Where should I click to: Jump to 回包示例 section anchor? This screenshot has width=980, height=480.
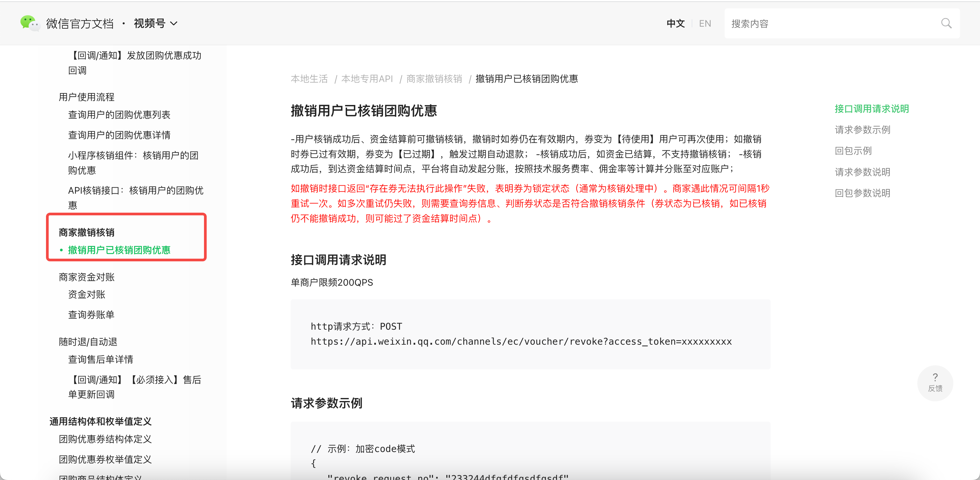point(853,151)
